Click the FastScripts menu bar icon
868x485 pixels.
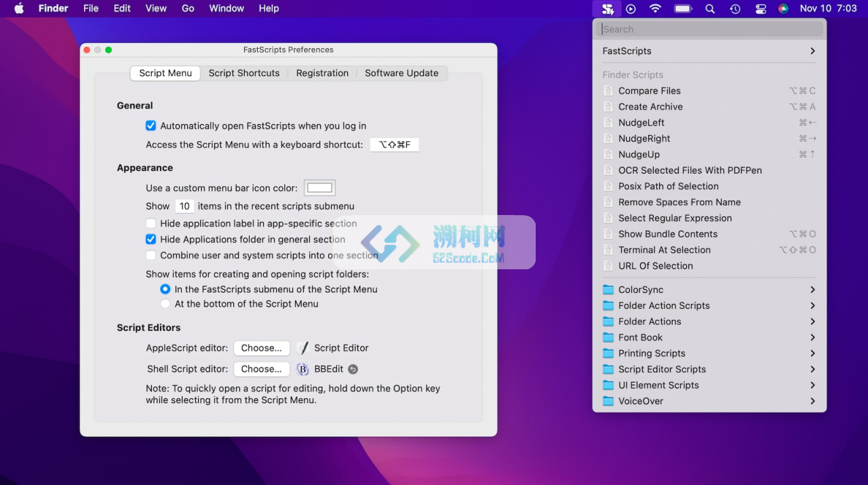click(x=608, y=9)
